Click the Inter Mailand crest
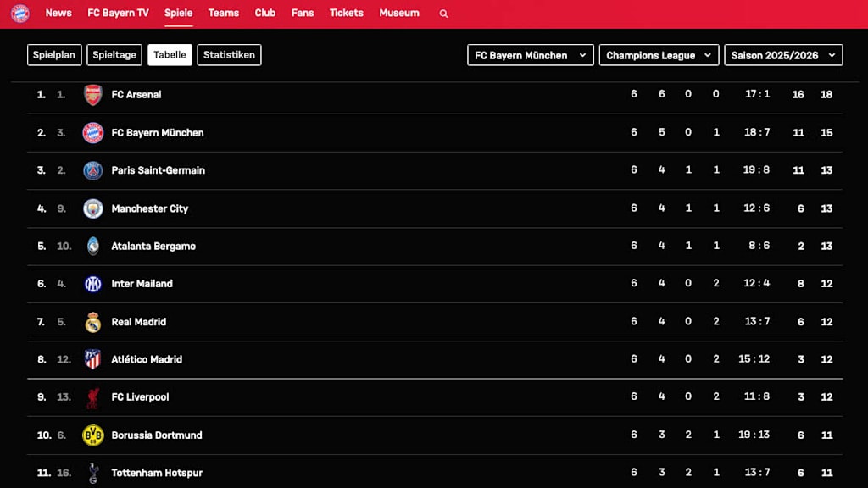The height and width of the screenshot is (488, 868). point(93,284)
